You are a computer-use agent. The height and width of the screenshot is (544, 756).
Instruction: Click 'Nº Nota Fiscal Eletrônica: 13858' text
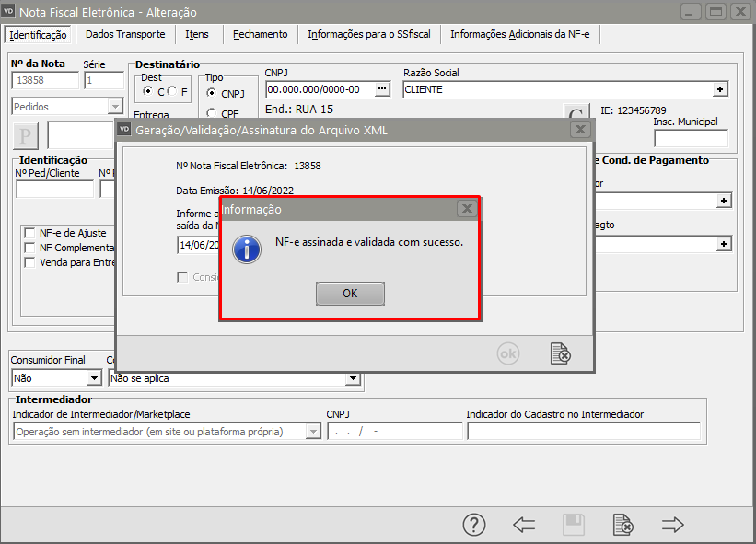pyautogui.click(x=249, y=166)
